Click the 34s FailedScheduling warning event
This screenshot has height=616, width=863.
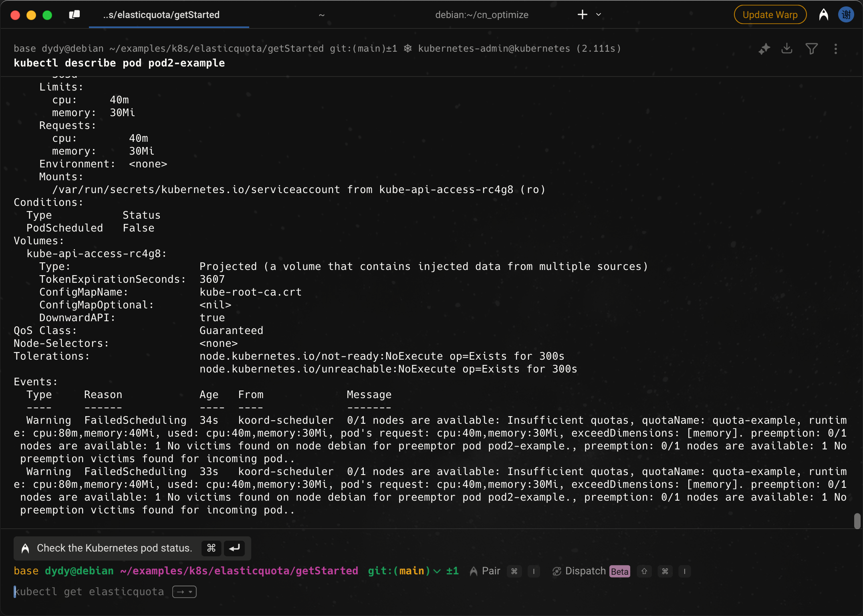(x=430, y=440)
